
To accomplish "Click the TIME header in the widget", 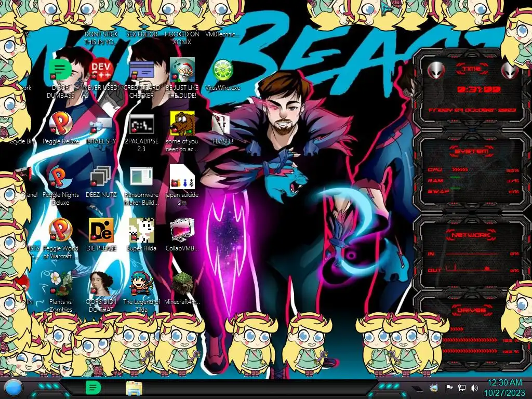I will coord(472,69).
